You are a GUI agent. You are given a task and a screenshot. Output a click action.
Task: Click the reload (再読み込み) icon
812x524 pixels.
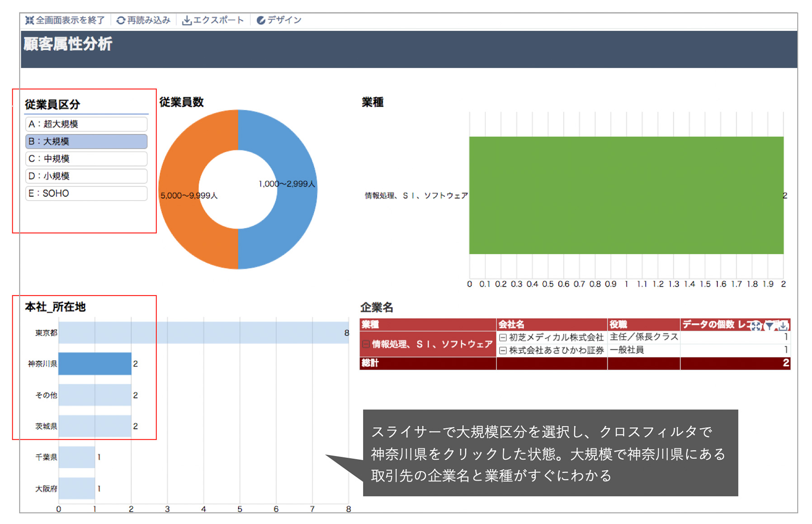pos(121,20)
